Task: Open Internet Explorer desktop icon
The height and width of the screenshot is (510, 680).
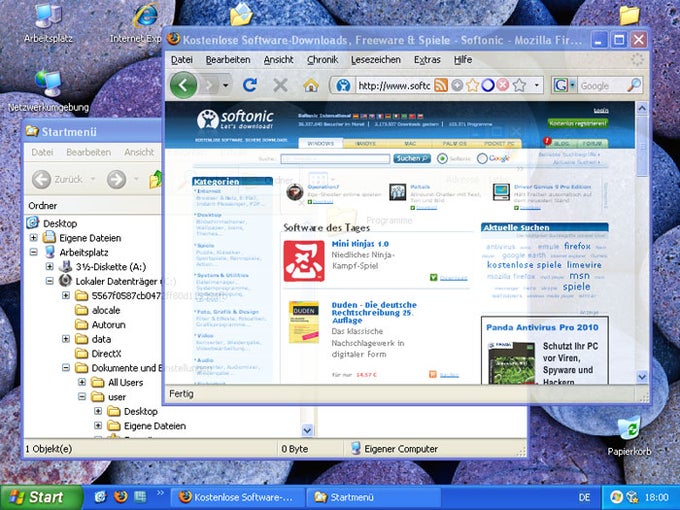Action: [145, 23]
